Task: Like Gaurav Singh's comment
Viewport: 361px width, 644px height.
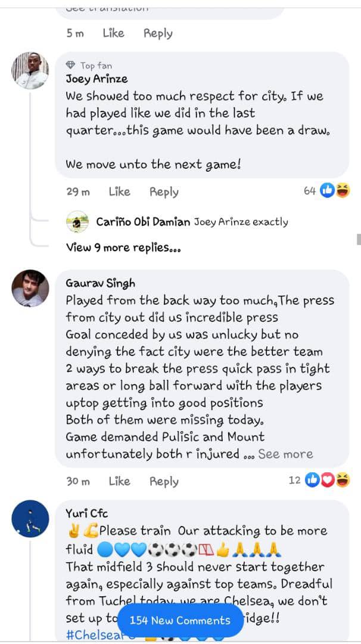Action: (x=119, y=481)
